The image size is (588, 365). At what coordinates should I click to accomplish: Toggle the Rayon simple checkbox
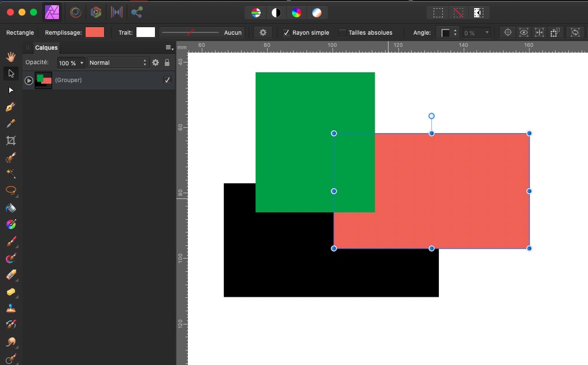pos(287,32)
